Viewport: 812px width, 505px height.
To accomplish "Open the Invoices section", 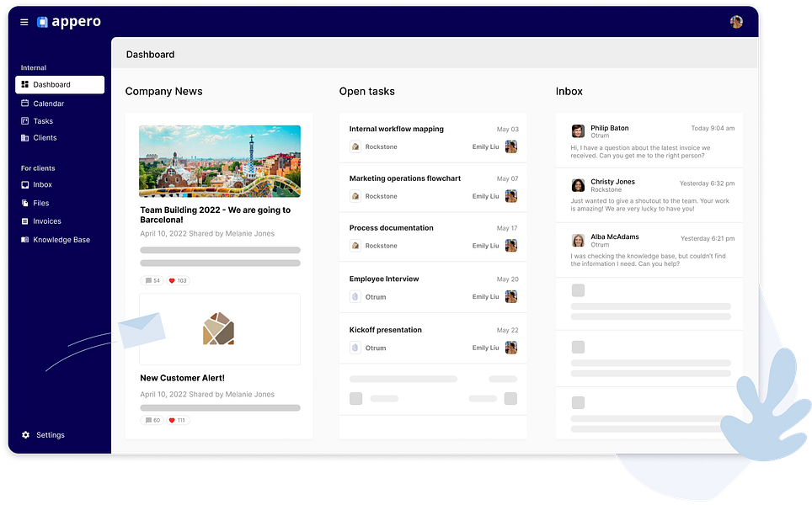I will click(x=47, y=221).
